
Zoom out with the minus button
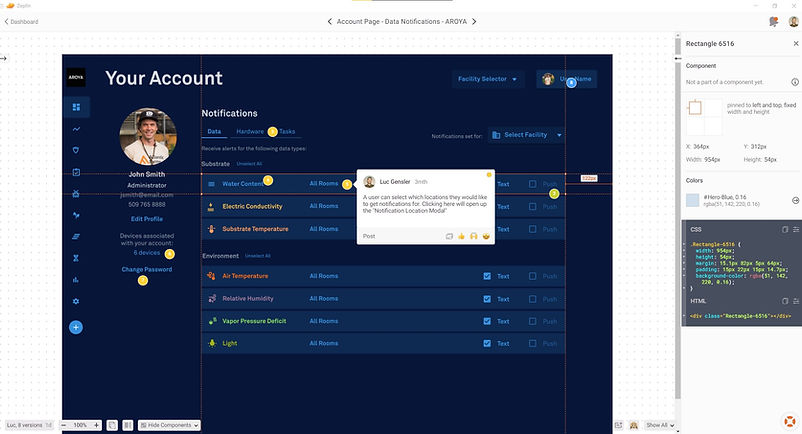[x=64, y=425]
